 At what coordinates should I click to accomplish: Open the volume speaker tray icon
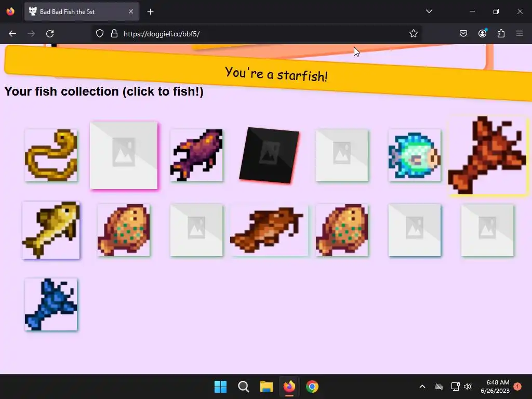coord(468,387)
